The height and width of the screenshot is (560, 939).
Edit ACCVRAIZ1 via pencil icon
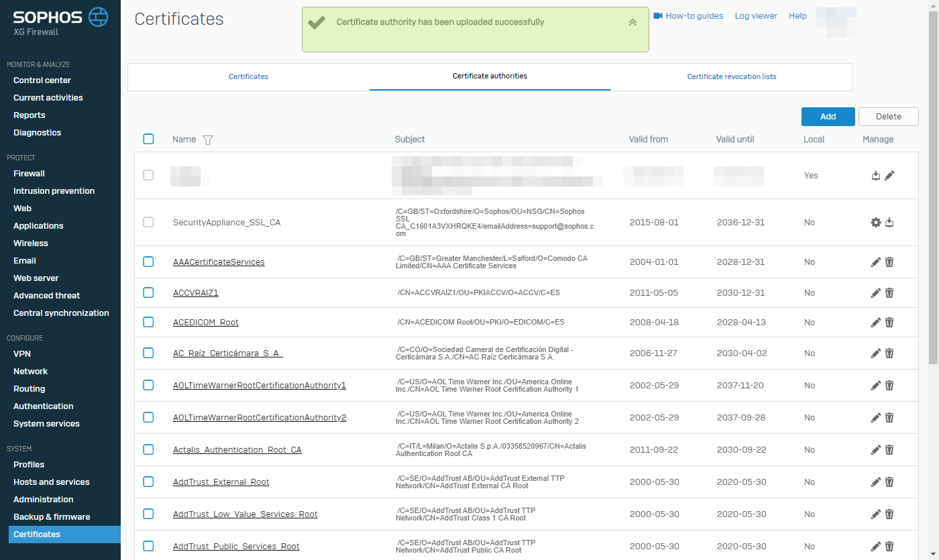coord(876,293)
